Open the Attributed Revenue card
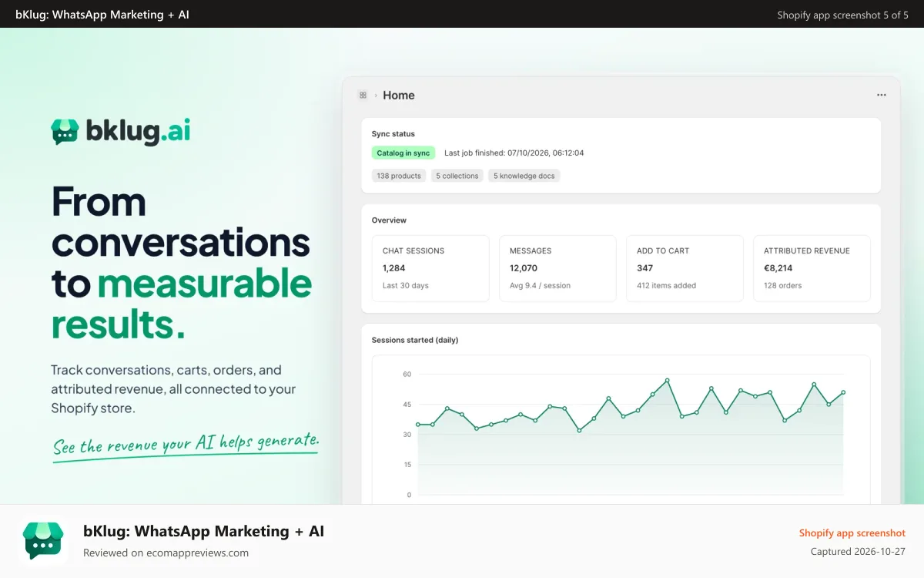924x578 pixels. point(812,268)
